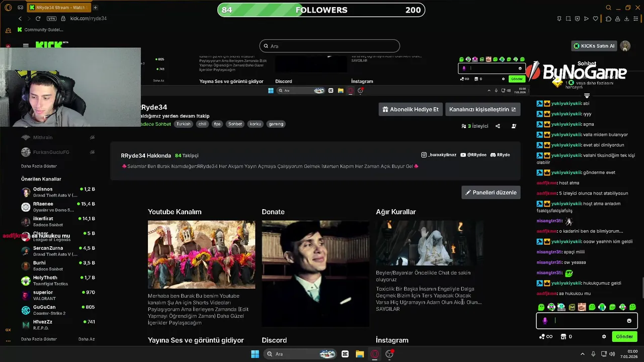
Task: Open a new browser tab
Action: (x=95, y=8)
